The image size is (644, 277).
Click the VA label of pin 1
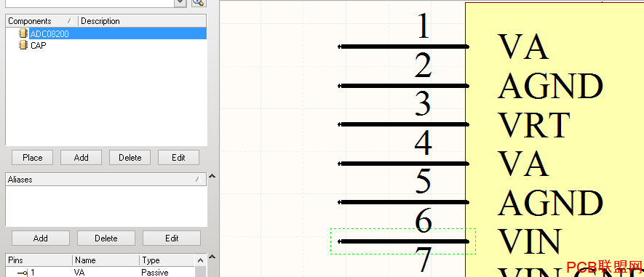pyautogui.click(x=522, y=47)
